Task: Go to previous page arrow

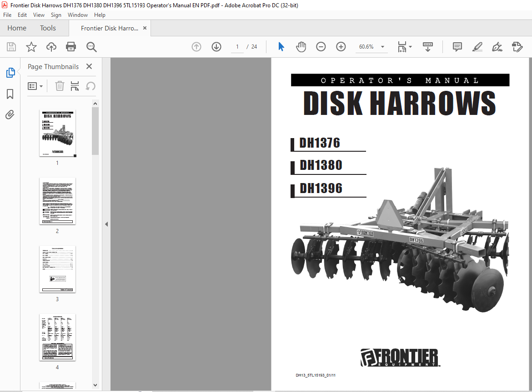Action: coord(196,47)
